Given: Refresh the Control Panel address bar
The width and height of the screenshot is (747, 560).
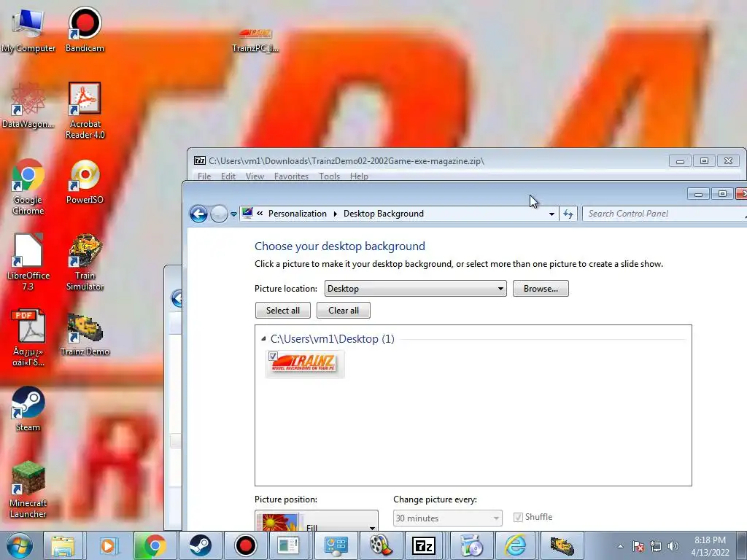Looking at the screenshot, I should coord(568,214).
